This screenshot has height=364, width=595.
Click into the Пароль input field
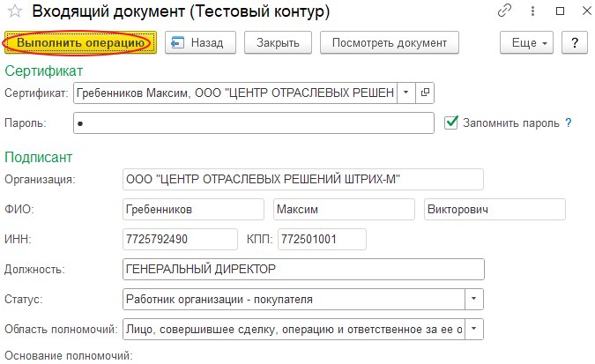click(254, 123)
